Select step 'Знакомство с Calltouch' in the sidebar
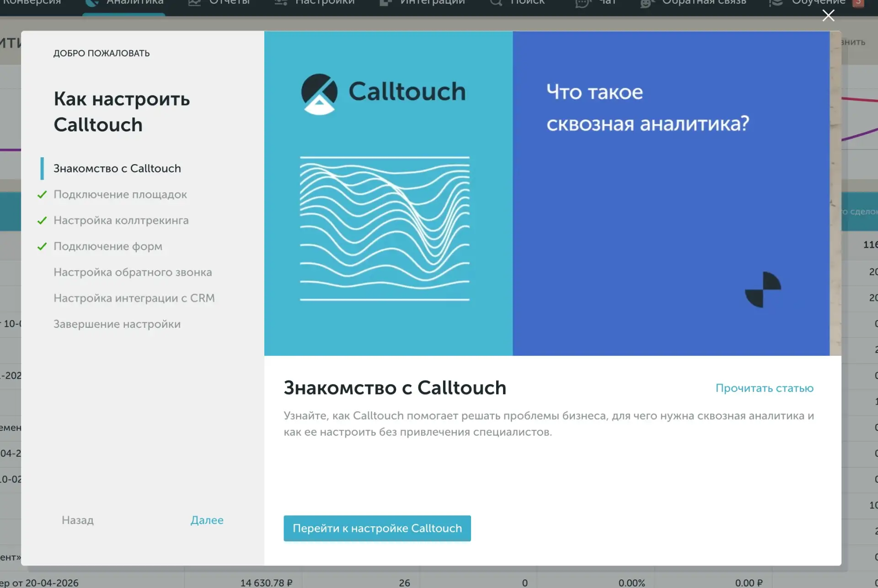878x588 pixels. [x=117, y=169]
